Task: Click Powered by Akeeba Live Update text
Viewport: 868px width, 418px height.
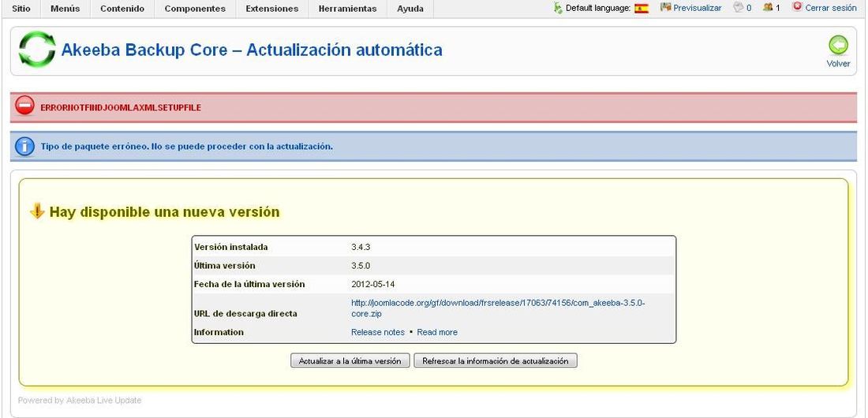Action: 80,401
